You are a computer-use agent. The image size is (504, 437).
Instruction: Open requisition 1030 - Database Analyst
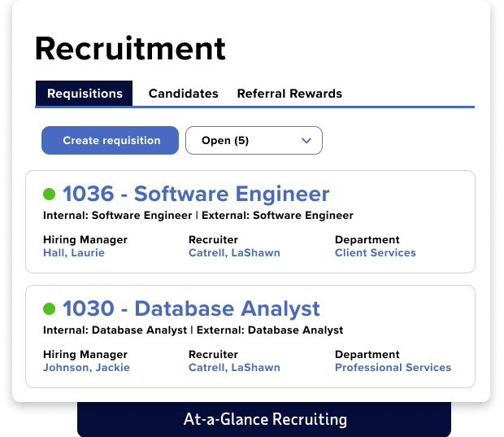(x=191, y=309)
